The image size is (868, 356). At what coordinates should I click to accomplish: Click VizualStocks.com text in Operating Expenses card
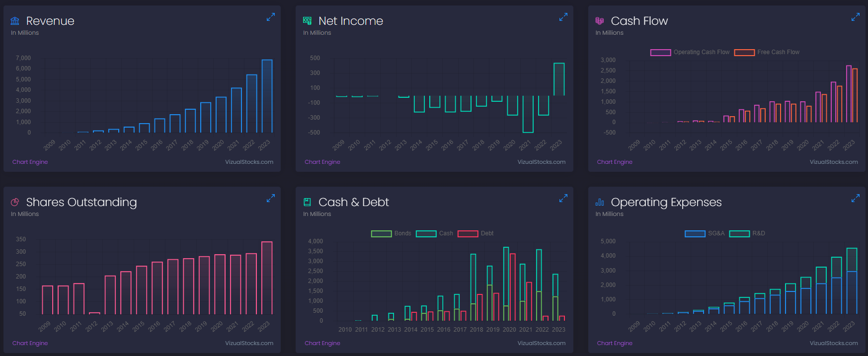[834, 343]
